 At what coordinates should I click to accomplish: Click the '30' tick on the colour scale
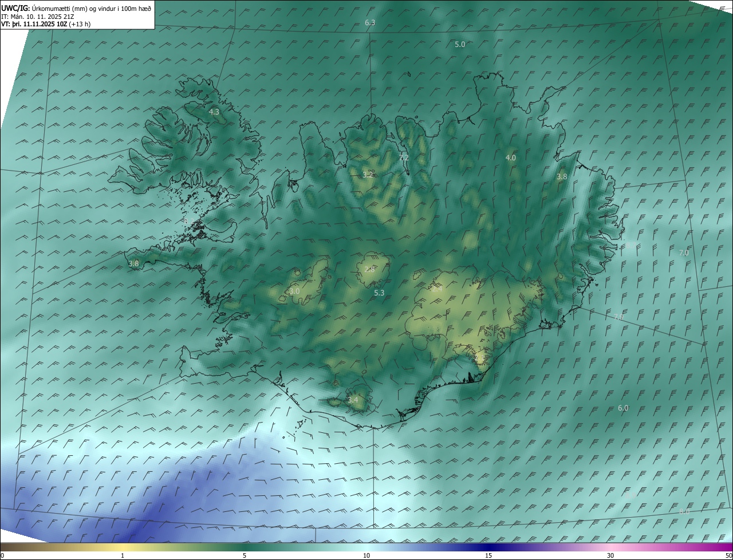[610, 555]
